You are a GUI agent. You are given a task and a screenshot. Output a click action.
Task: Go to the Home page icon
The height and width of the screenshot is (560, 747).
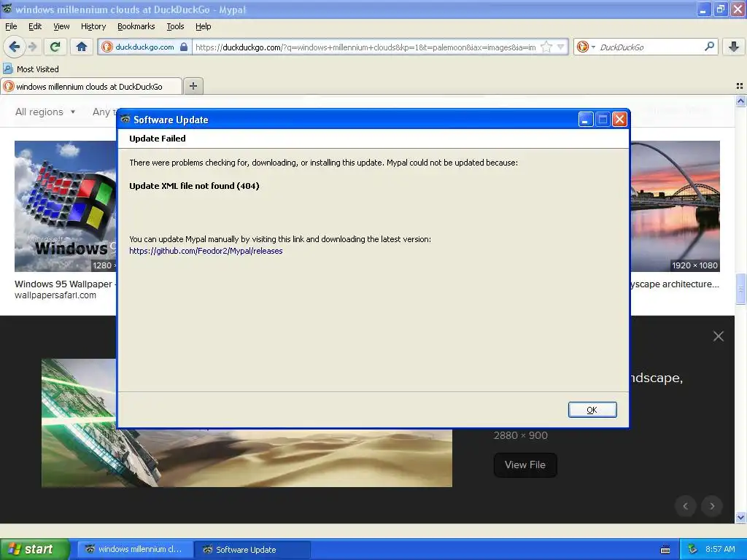(x=82, y=47)
